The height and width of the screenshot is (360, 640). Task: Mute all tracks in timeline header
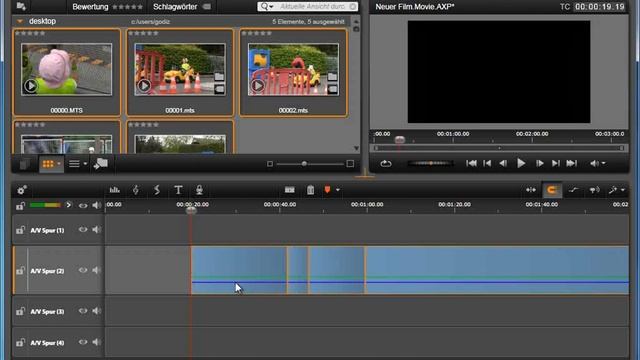[96, 205]
